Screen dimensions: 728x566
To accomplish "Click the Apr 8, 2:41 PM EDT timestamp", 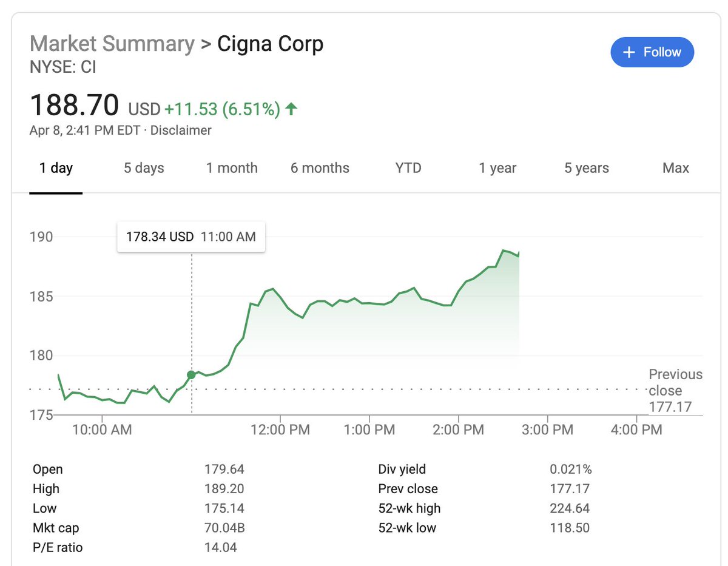I will coord(85,130).
